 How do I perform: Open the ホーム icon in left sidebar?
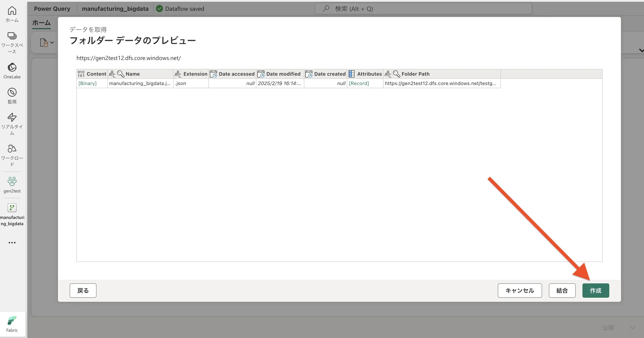(x=12, y=14)
